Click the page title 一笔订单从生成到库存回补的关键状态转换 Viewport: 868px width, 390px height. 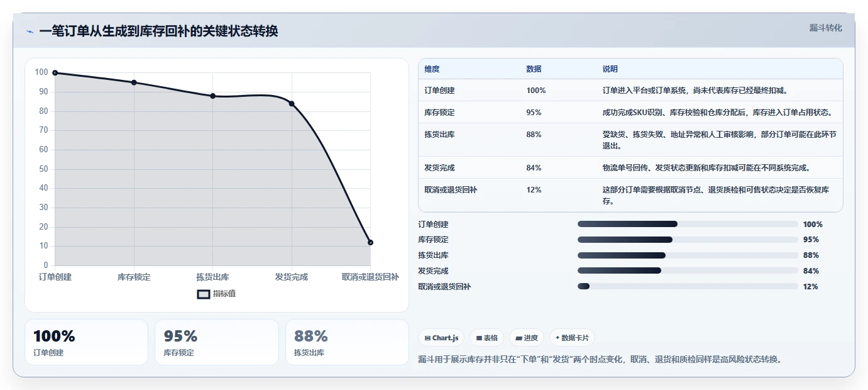tap(158, 31)
